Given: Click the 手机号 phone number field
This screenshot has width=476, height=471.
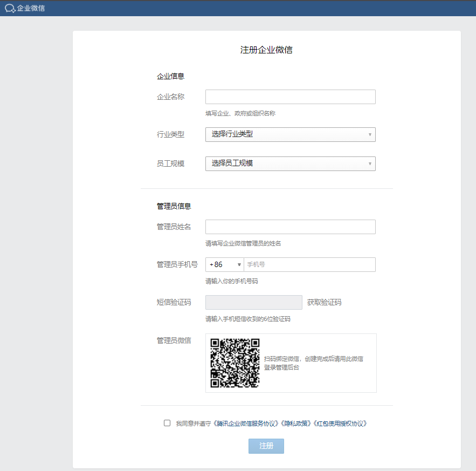Looking at the screenshot, I should point(309,265).
